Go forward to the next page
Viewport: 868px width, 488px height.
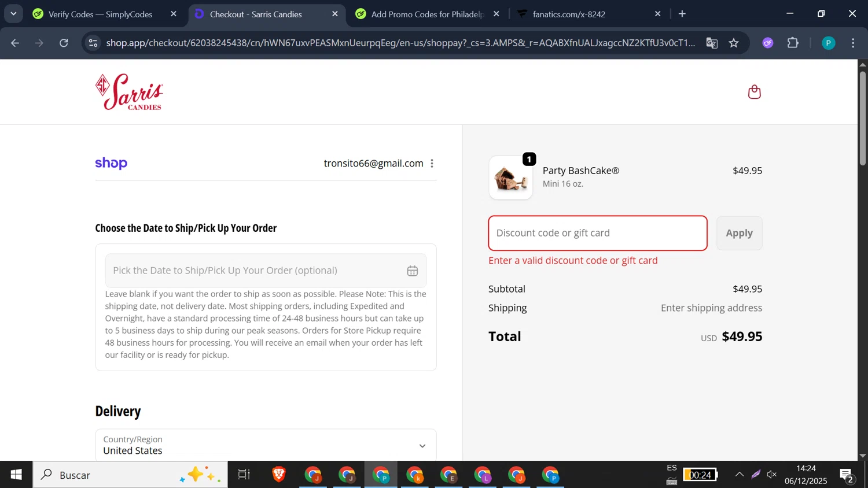tap(39, 43)
